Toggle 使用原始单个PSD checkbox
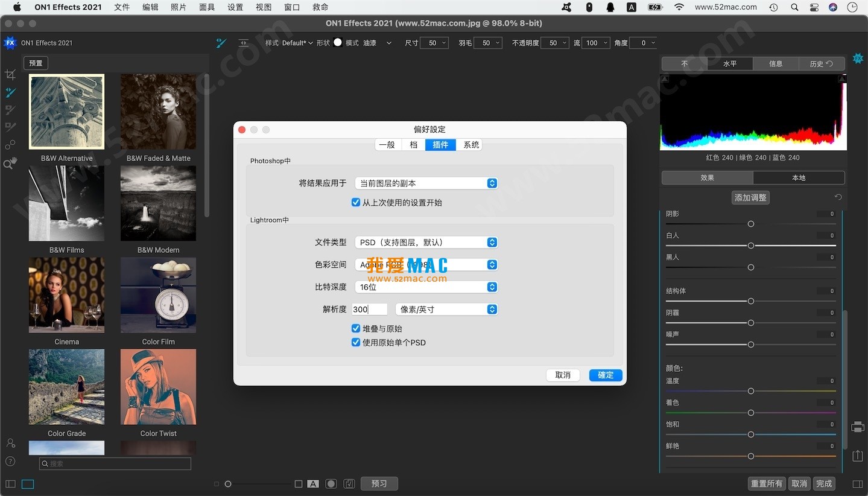Screen dimensions: 868x496 356,343
